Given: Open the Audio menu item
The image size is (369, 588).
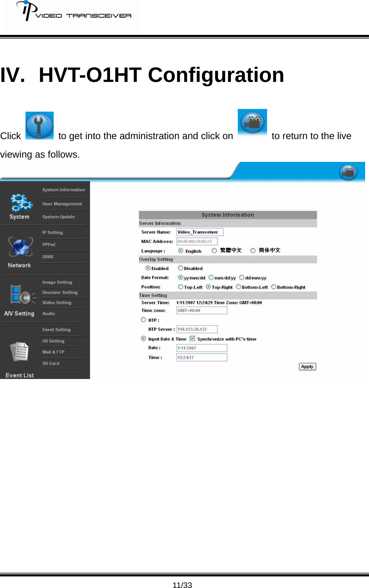Looking at the screenshot, I should tap(49, 314).
